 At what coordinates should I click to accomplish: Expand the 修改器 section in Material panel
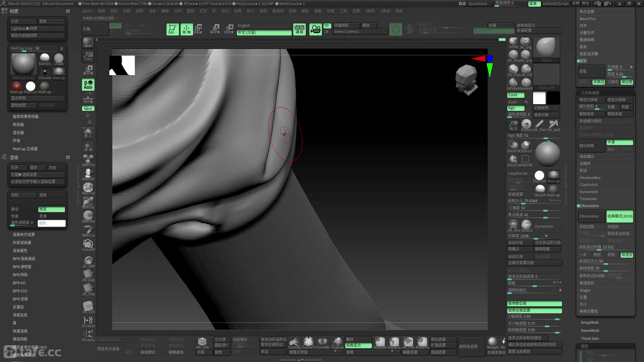point(18,124)
